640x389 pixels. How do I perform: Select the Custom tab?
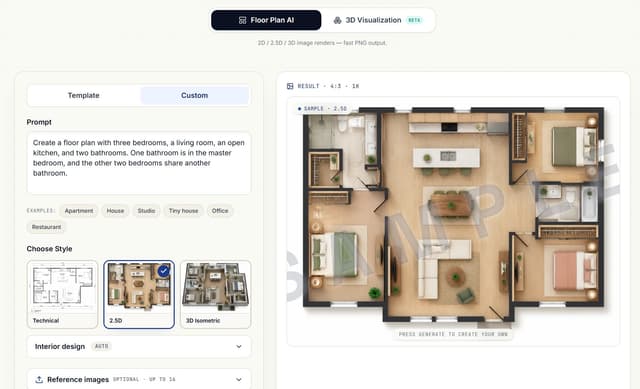(x=194, y=95)
